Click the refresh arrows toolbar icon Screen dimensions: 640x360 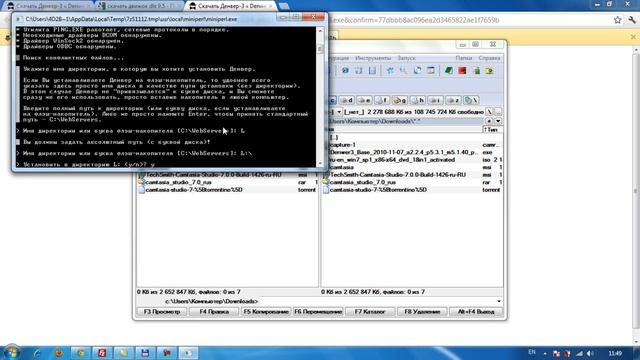click(417, 71)
